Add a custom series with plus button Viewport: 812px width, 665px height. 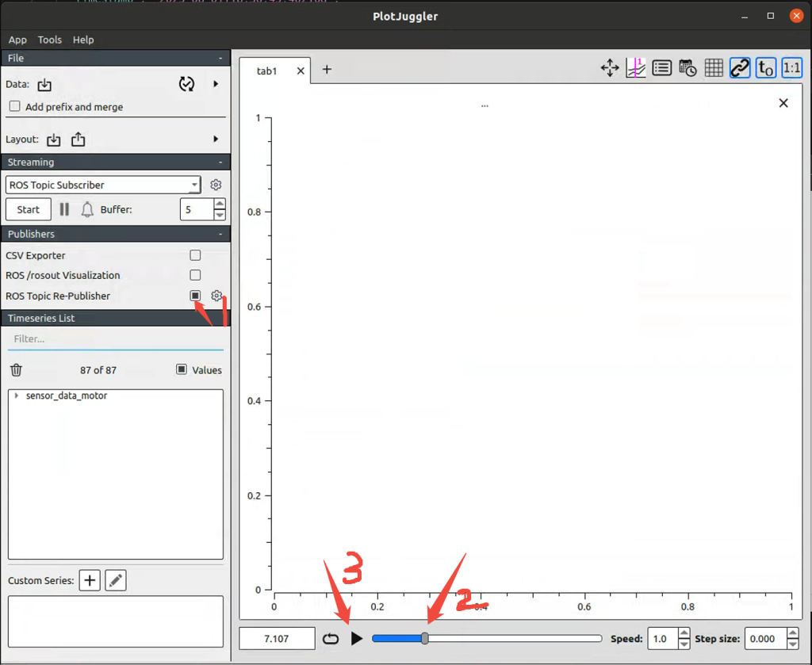(90, 580)
